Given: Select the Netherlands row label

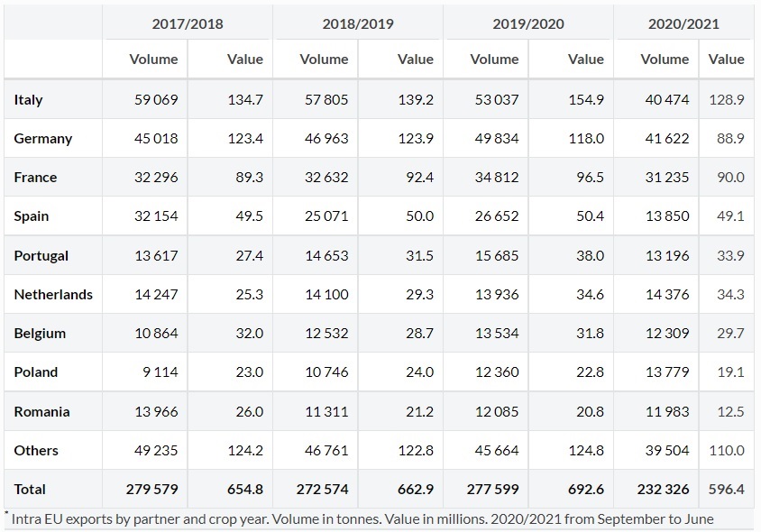Looking at the screenshot, I should 53,295.
